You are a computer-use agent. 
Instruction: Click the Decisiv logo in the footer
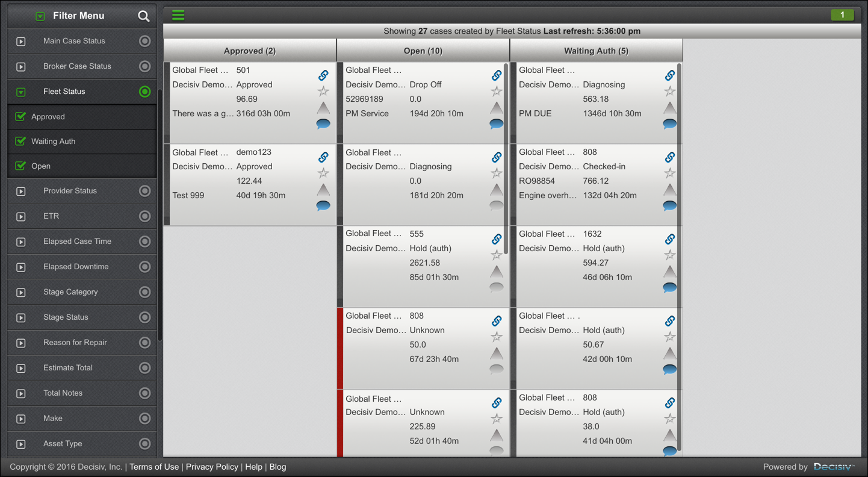pyautogui.click(x=834, y=467)
